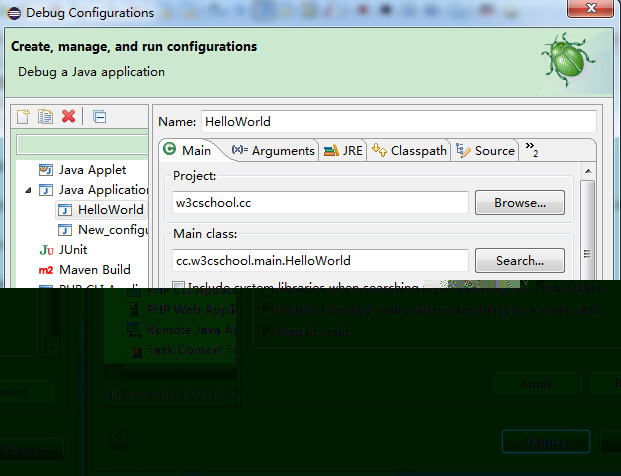Screen dimensions: 621x476
Task: Search for a main class
Action: pyautogui.click(x=520, y=261)
